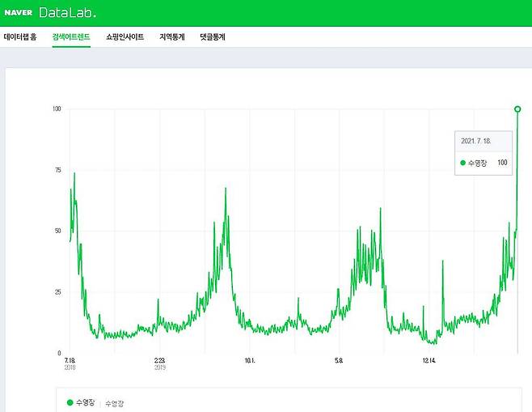Click the DataLab logo in header

coord(67,13)
